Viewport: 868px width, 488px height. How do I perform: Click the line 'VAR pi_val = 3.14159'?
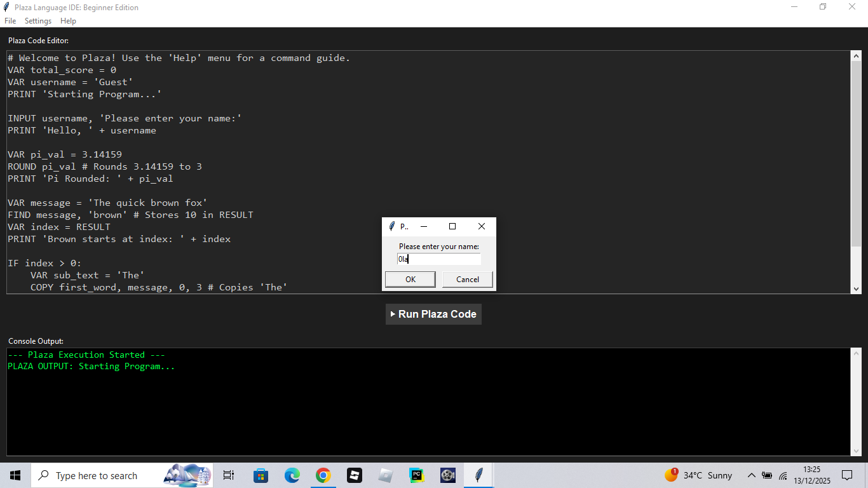tap(65, 154)
